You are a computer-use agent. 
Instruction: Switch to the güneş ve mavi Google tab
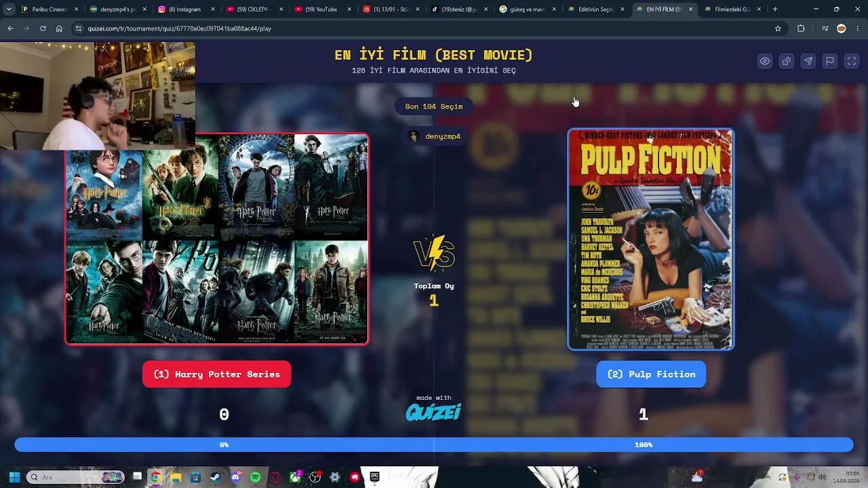pyautogui.click(x=527, y=9)
